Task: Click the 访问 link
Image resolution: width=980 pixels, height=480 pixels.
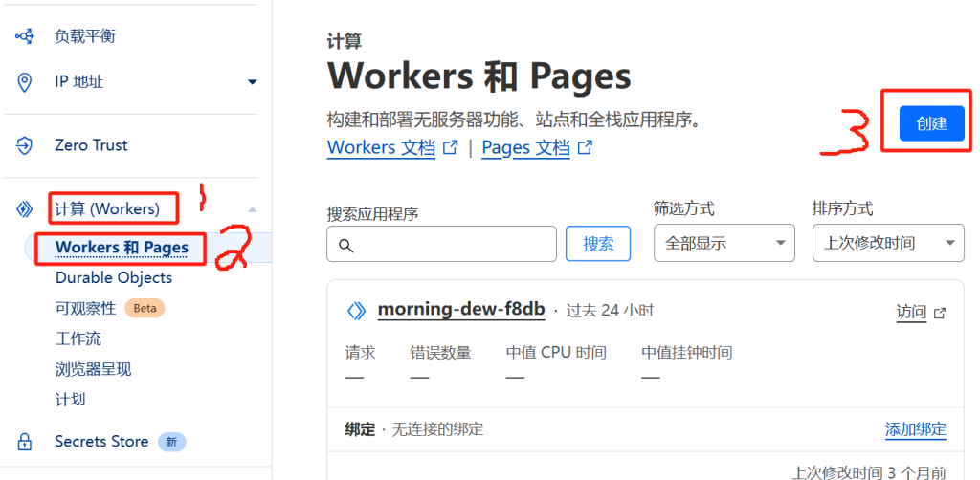Action: tap(911, 312)
